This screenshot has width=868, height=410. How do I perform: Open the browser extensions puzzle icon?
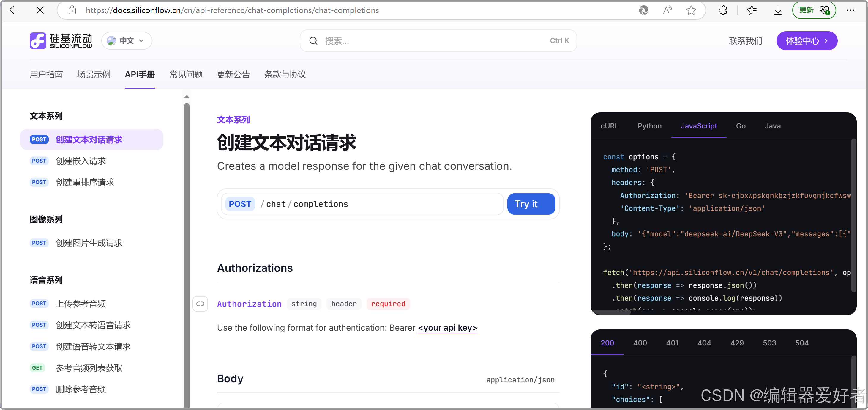pyautogui.click(x=723, y=10)
